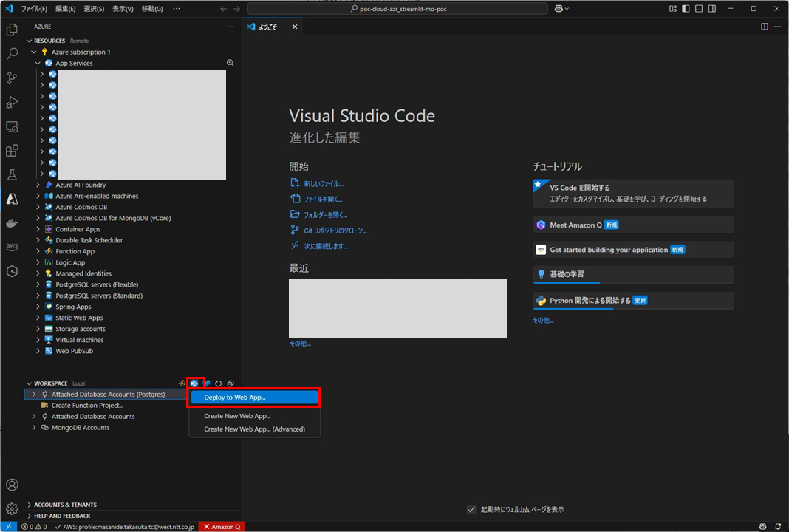The width and height of the screenshot is (789, 532).
Task: Expand the Function App node
Action: [38, 251]
